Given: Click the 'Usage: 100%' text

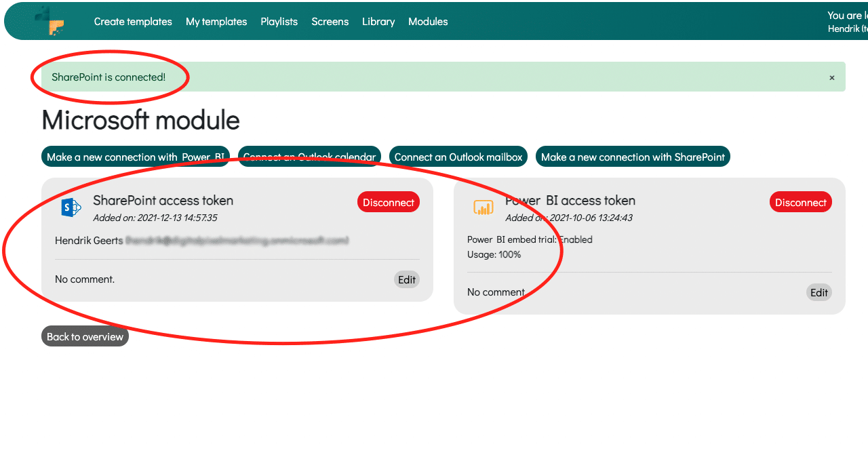Looking at the screenshot, I should 494,254.
